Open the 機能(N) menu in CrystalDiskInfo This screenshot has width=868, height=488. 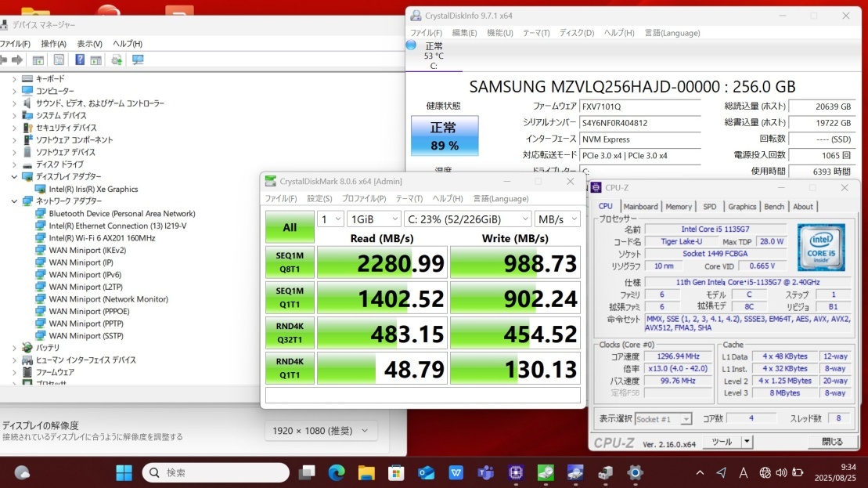[x=499, y=33]
